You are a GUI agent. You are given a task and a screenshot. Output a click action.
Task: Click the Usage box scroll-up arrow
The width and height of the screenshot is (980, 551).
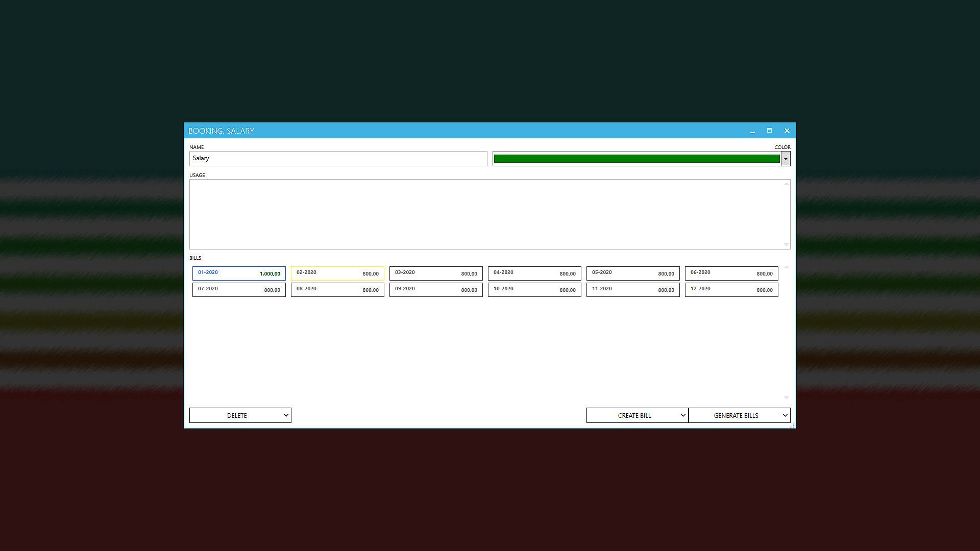coord(787,184)
